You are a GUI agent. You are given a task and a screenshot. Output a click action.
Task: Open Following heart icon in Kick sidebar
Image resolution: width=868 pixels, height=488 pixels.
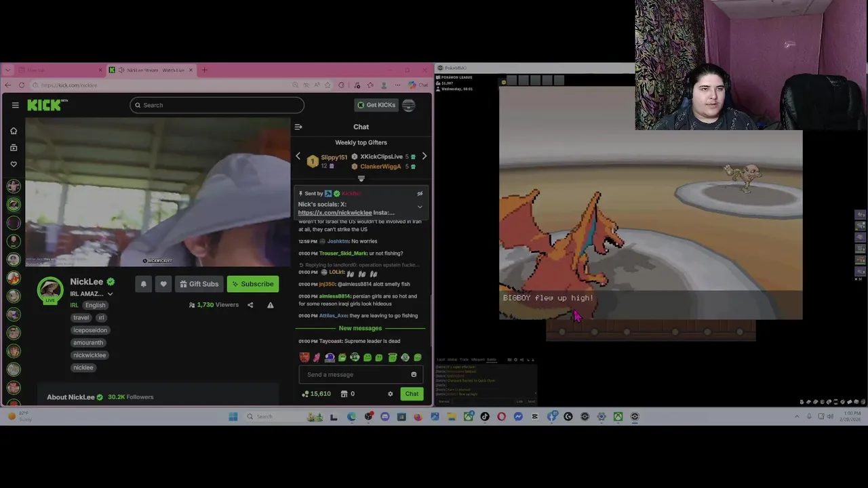tap(14, 164)
